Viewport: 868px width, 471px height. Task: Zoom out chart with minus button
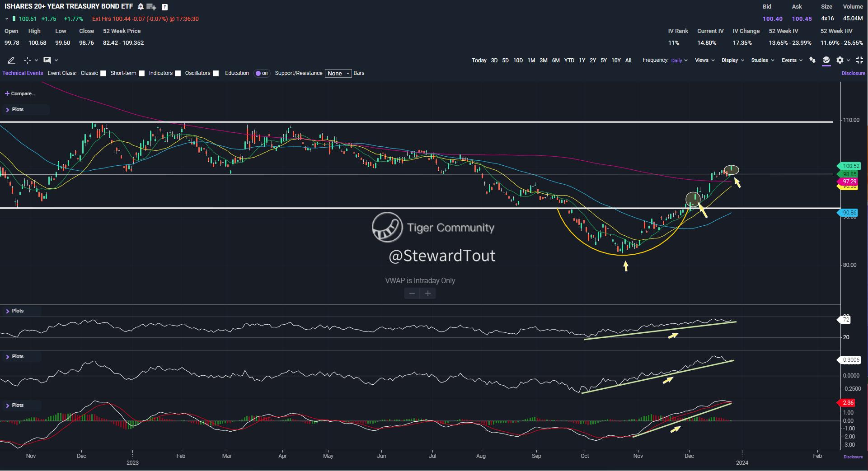[412, 294]
